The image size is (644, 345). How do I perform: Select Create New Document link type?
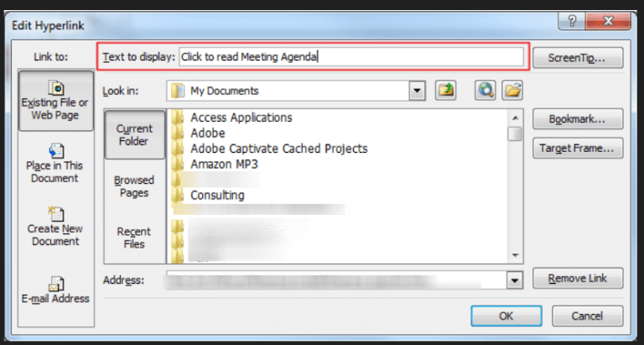coord(55,227)
